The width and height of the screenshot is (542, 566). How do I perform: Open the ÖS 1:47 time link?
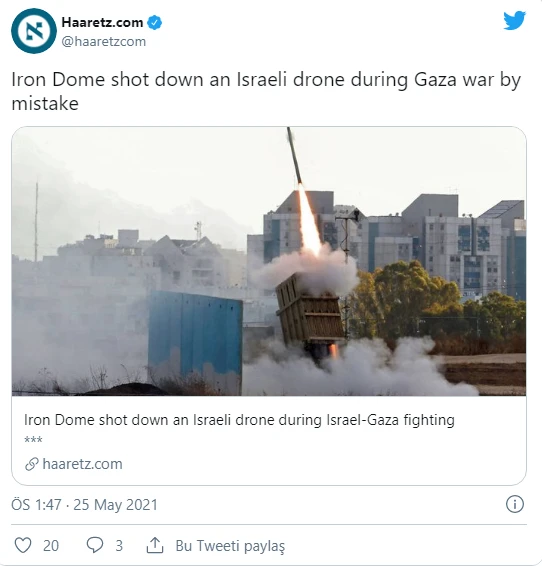(36, 505)
